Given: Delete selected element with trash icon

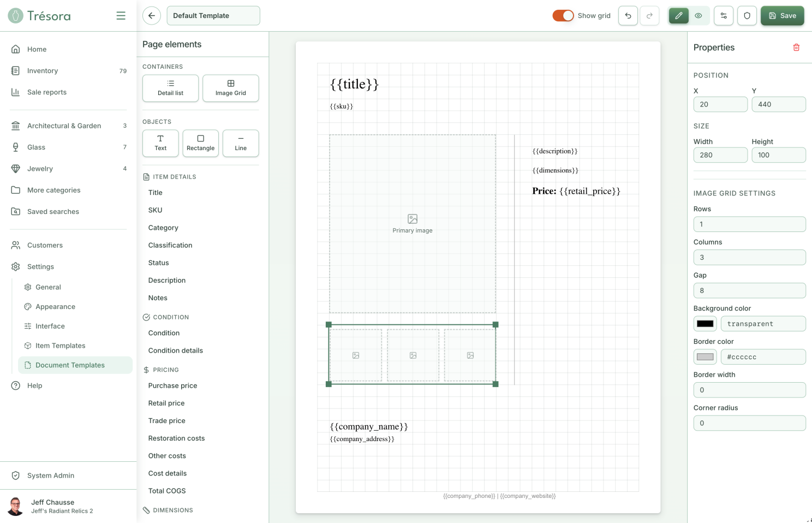Looking at the screenshot, I should pos(796,47).
